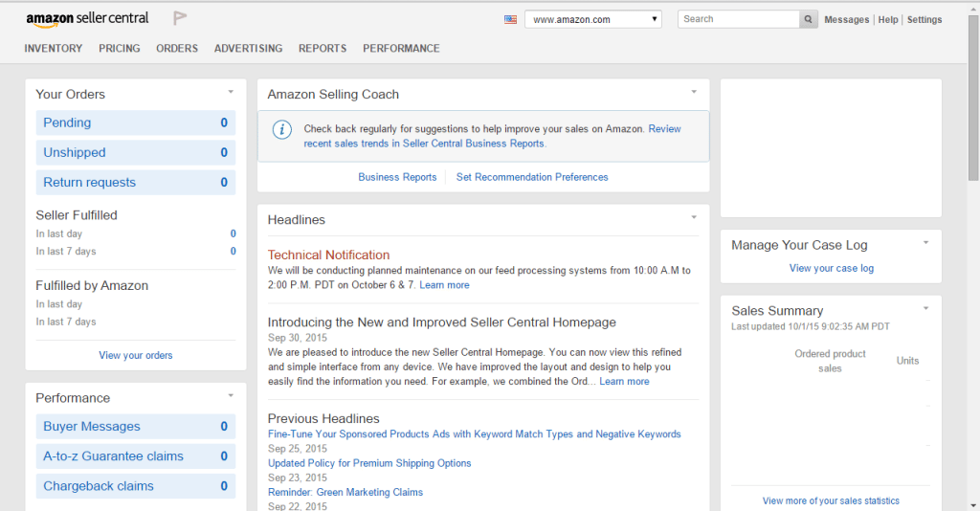Click the US flag marketplace icon
Screen dimensions: 980x511
click(x=510, y=19)
